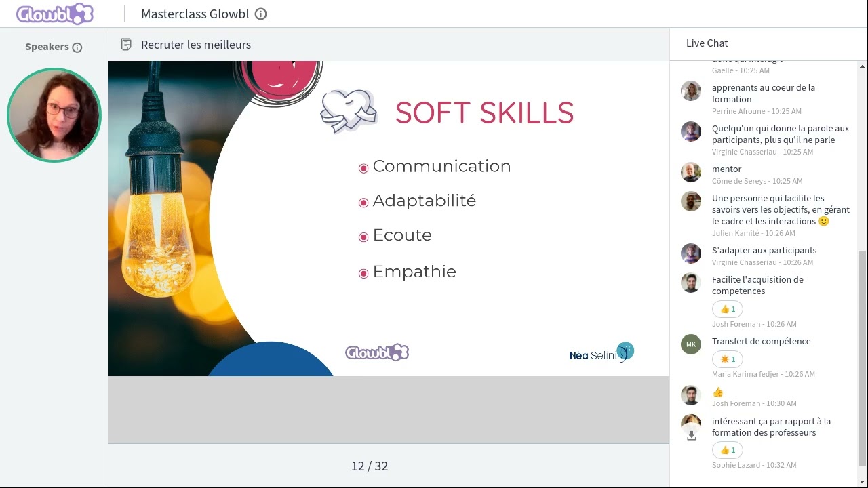The height and width of the screenshot is (488, 868).
Task: Click the spark reaction on Transfert de compétence
Action: [728, 359]
